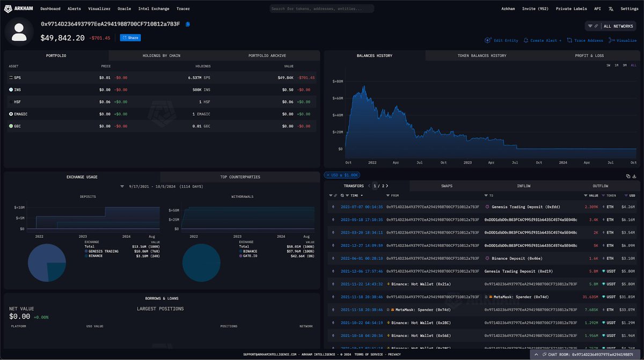The width and height of the screenshot is (644, 360).
Task: Go to the previous transfers page
Action: [x=369, y=186]
